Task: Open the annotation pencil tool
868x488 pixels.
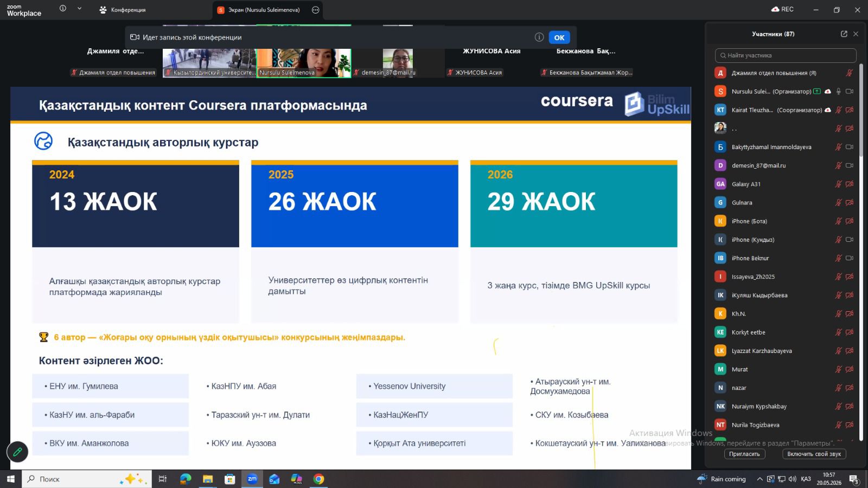Action: [17, 451]
